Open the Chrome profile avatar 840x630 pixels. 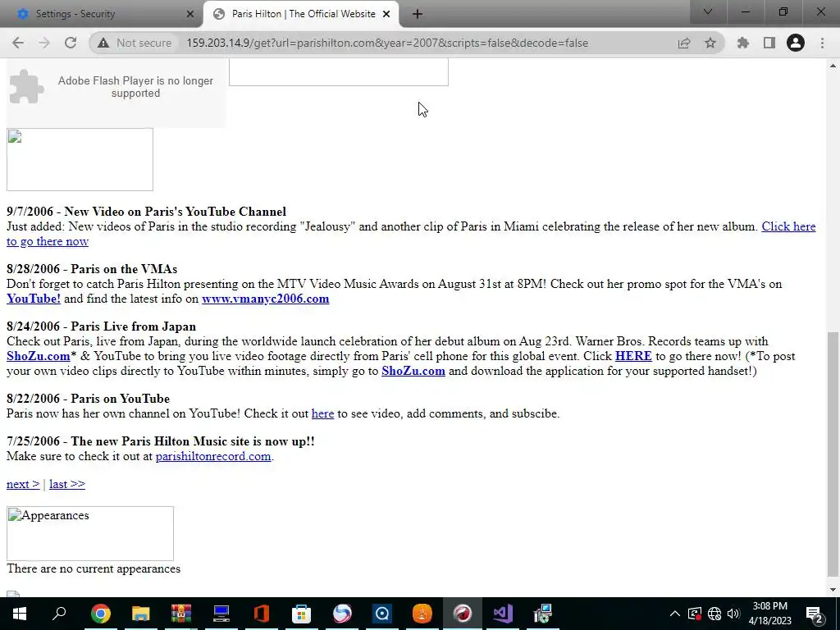pos(796,43)
